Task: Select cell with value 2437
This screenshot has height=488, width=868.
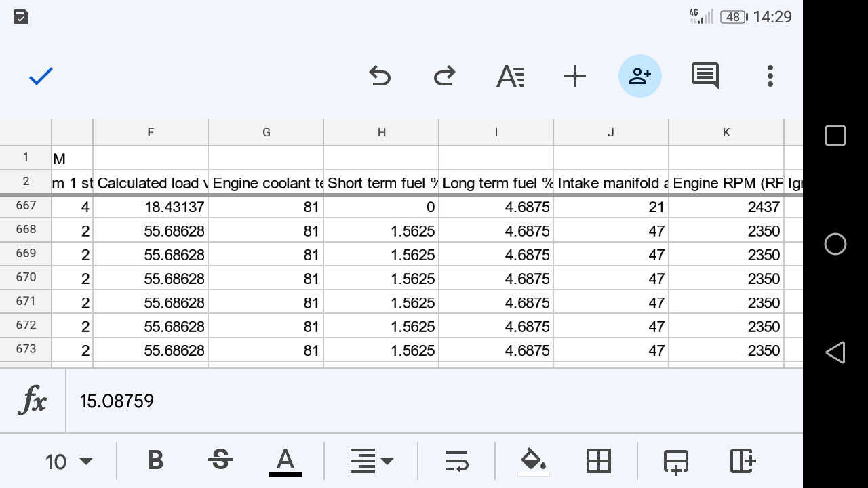Action: click(726, 207)
